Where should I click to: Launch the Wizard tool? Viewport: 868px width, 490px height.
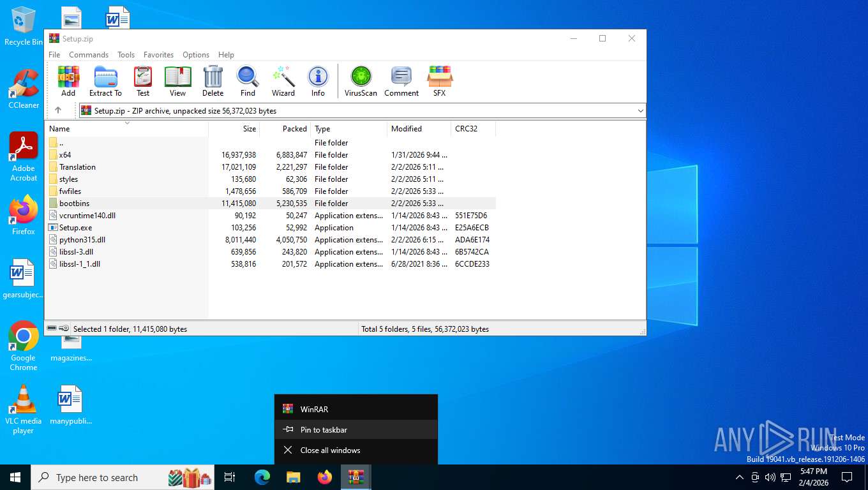tap(283, 81)
